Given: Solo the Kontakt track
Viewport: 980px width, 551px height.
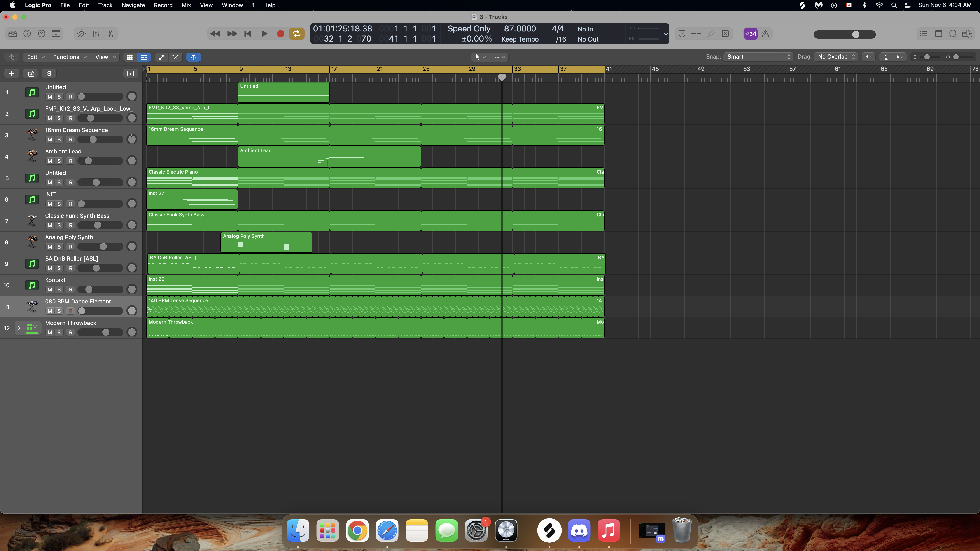Looking at the screenshot, I should (59, 290).
